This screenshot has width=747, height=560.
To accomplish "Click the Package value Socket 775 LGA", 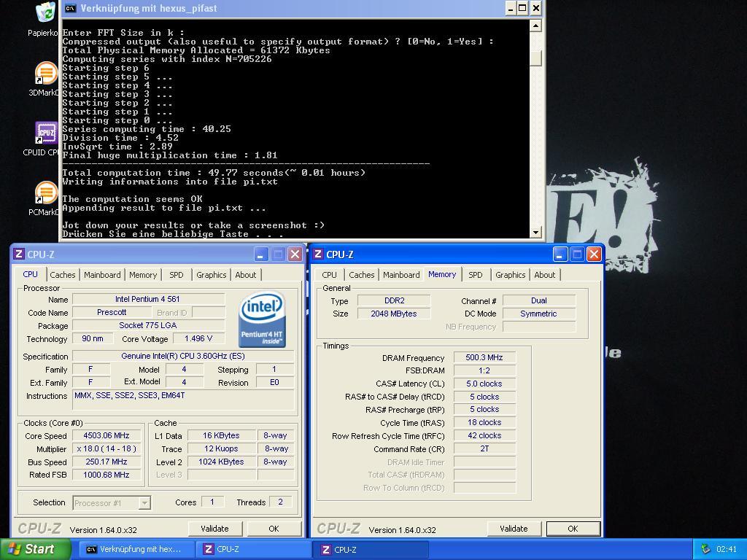I will [x=148, y=325].
